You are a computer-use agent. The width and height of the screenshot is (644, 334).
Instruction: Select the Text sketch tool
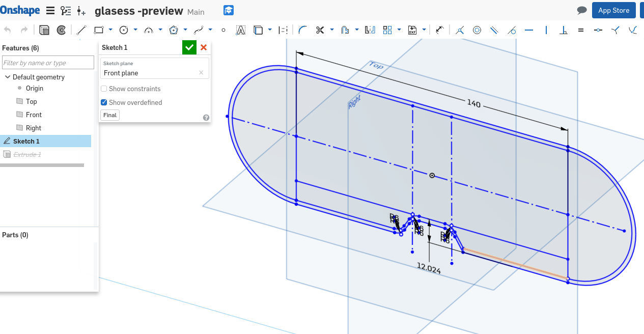pyautogui.click(x=241, y=30)
